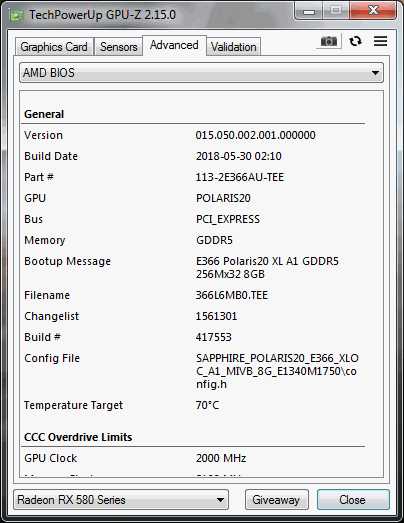This screenshot has width=404, height=523.
Task: Open the Sensors tab
Action: click(x=118, y=47)
